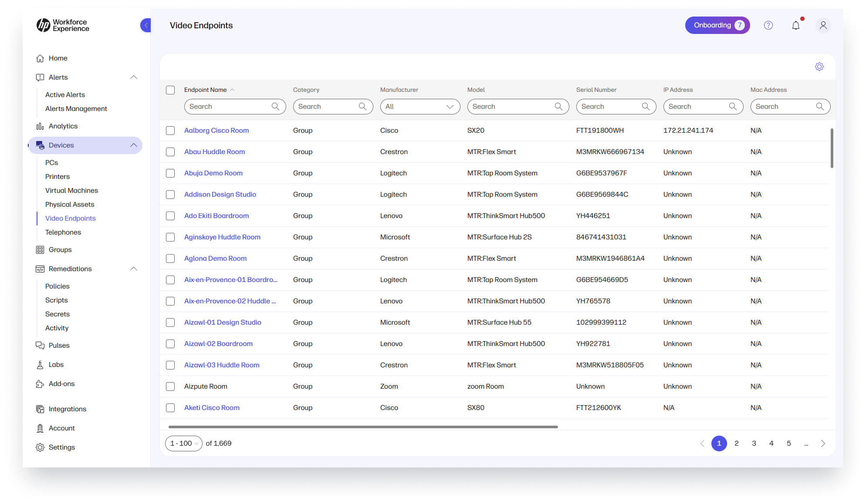Viewport: 866px width, 504px height.
Task: Select the checkbox next to Aizpute Room
Action: 170,386
